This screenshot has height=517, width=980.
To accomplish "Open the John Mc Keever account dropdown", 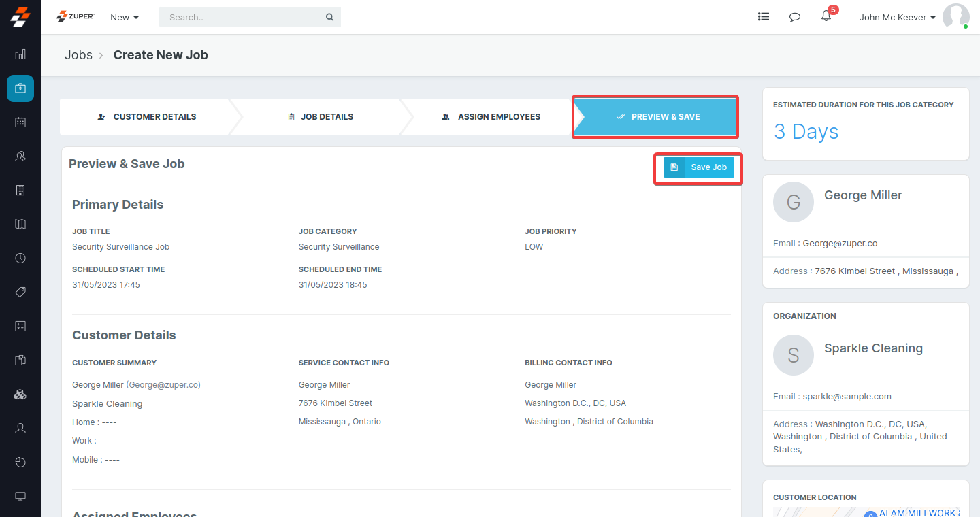I will coord(897,17).
